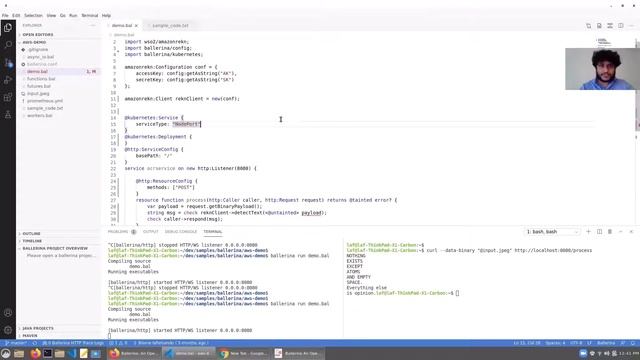Click Ballerina language mode in status bar
640x360 pixels.
coord(606,343)
